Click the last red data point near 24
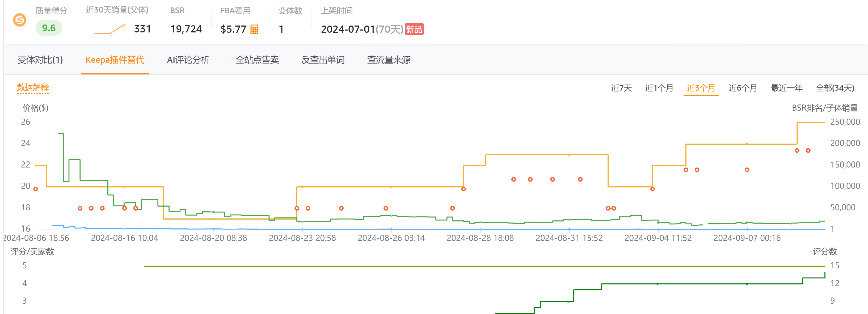 tap(808, 151)
